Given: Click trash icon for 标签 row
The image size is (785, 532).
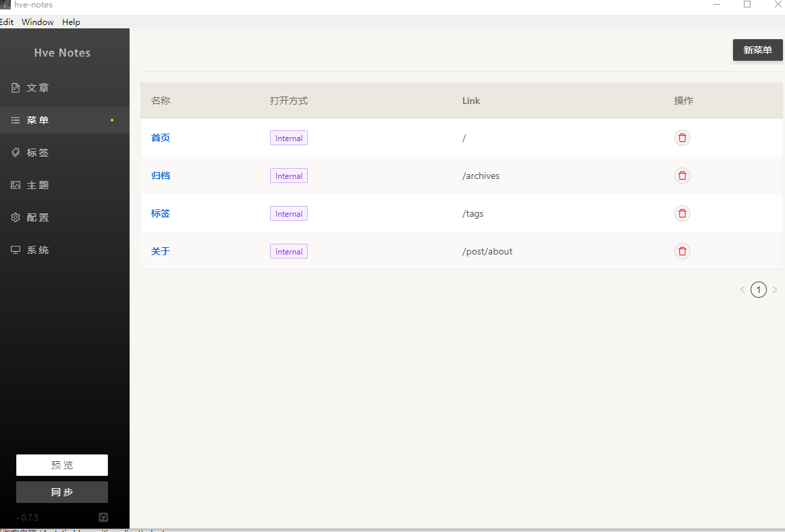Looking at the screenshot, I should (x=682, y=213).
